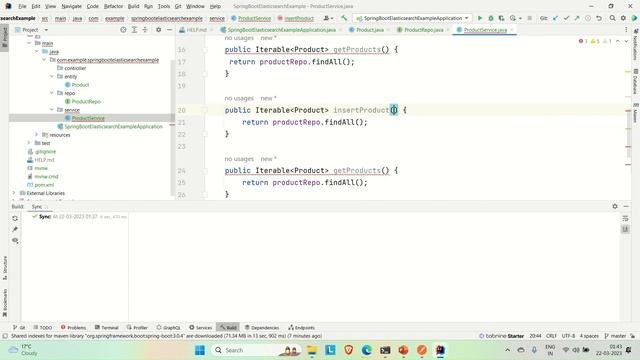This screenshot has height=360, width=640.
Task: Open pom.xml in project tree
Action: click(x=44, y=185)
